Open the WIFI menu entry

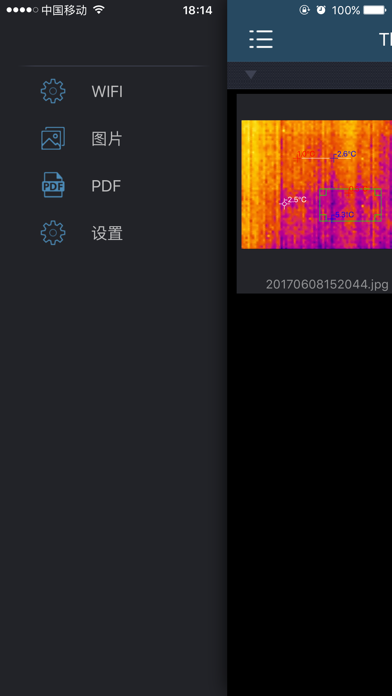pyautogui.click(x=107, y=92)
